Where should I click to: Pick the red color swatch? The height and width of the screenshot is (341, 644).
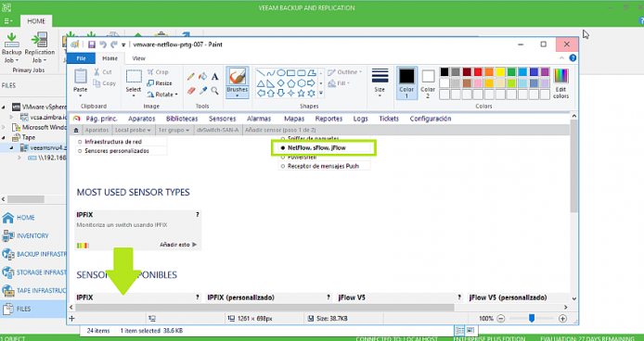(x=478, y=72)
